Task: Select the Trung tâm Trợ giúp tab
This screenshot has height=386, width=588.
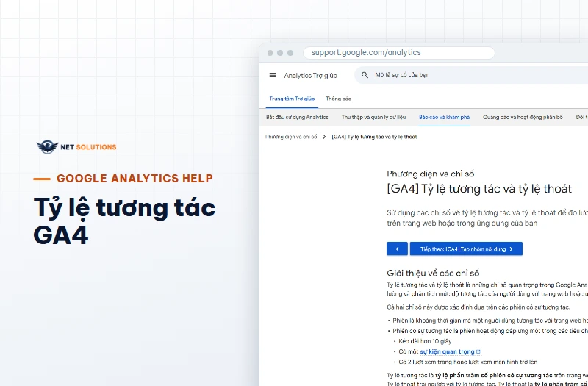Action: 292,99
